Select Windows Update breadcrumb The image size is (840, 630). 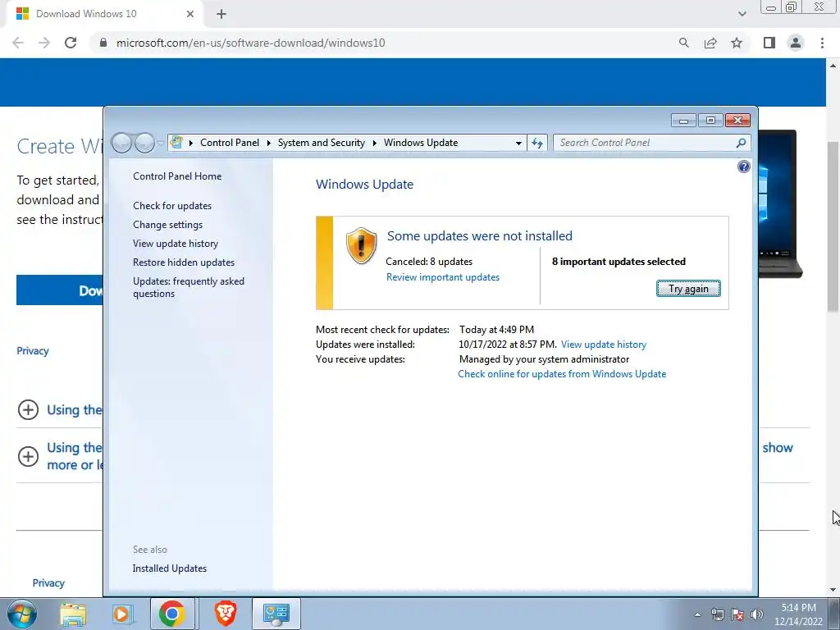click(x=421, y=143)
